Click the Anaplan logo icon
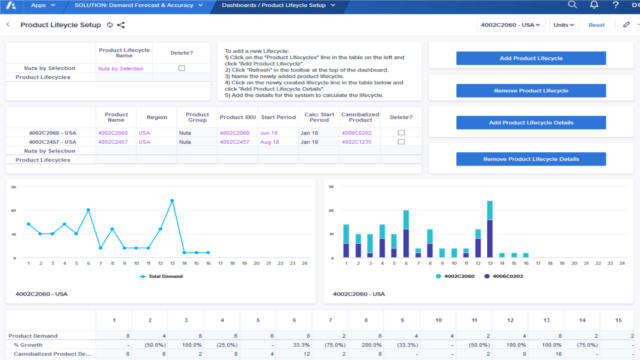Viewport: 640px width, 360px height. pyautogui.click(x=11, y=5)
